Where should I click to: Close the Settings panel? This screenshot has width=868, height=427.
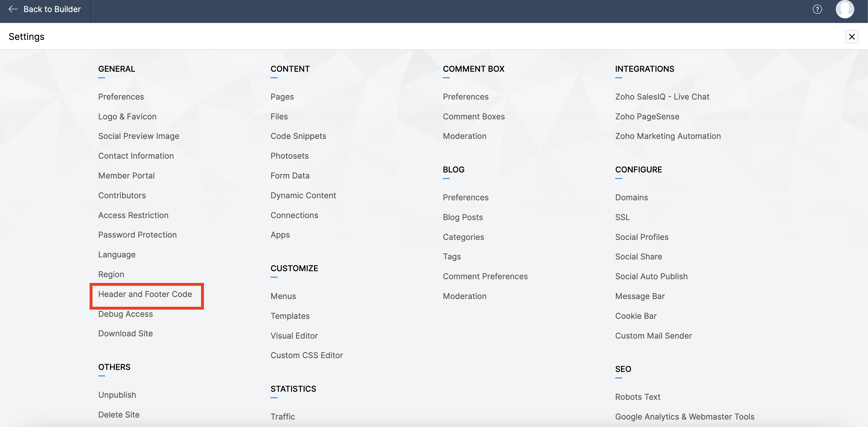pyautogui.click(x=852, y=37)
